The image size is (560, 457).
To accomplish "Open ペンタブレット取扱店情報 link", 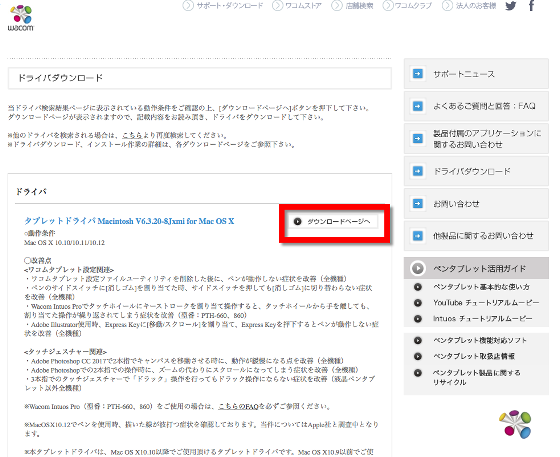I will [474, 356].
